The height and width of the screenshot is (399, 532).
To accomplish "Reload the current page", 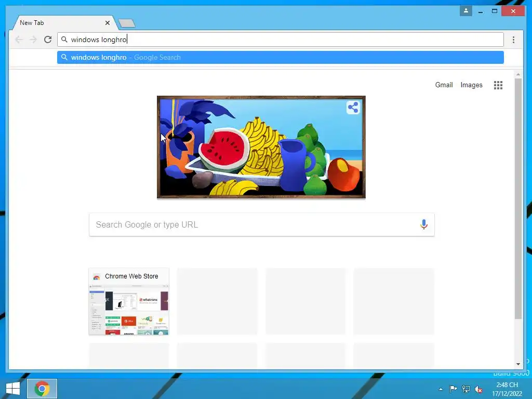I will (x=48, y=39).
